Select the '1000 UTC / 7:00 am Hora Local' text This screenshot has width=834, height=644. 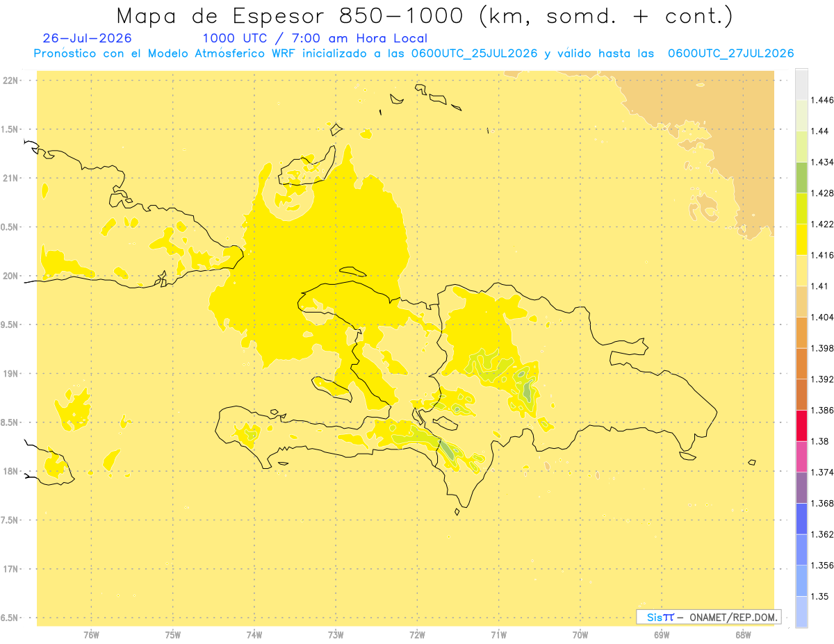[315, 39]
